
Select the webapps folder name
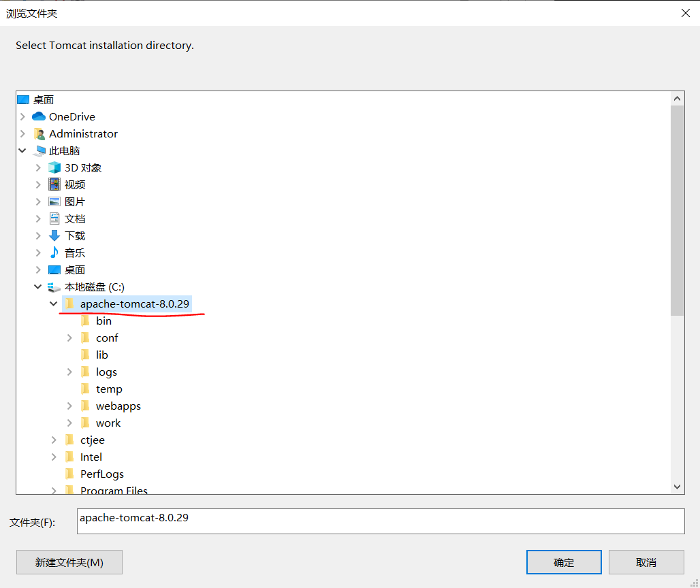point(118,406)
